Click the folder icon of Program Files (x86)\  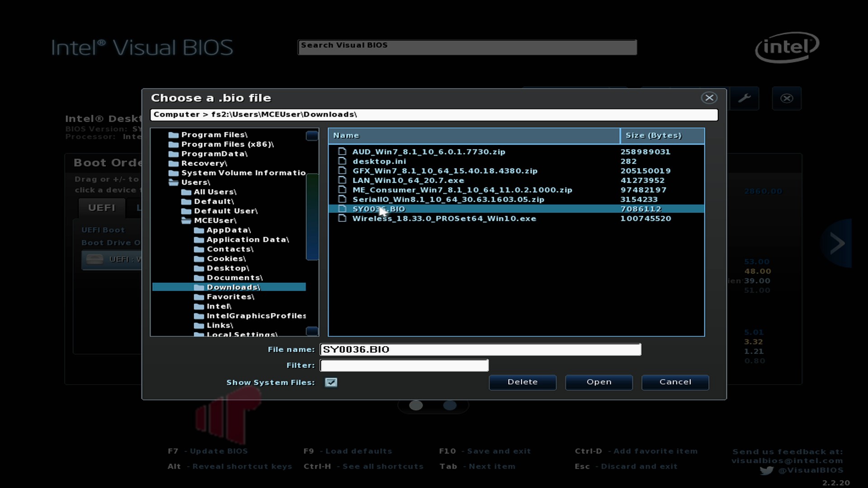coord(174,144)
